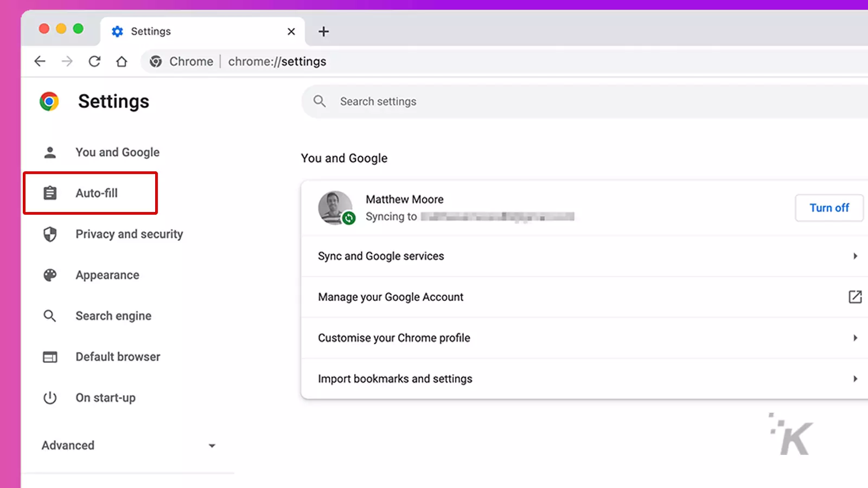Viewport: 868px width, 488px height.
Task: Click the yellow minimize window button
Action: point(61,28)
